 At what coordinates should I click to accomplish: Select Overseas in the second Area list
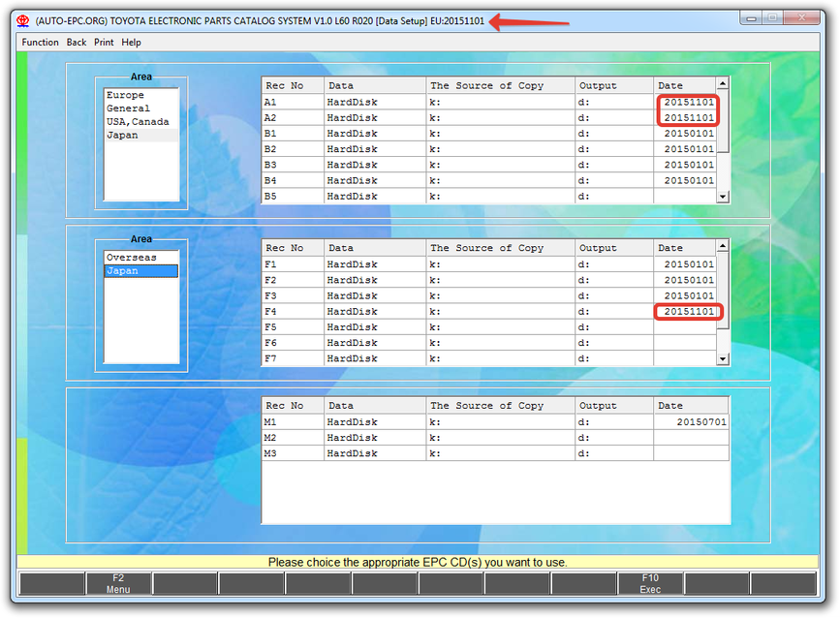141,257
